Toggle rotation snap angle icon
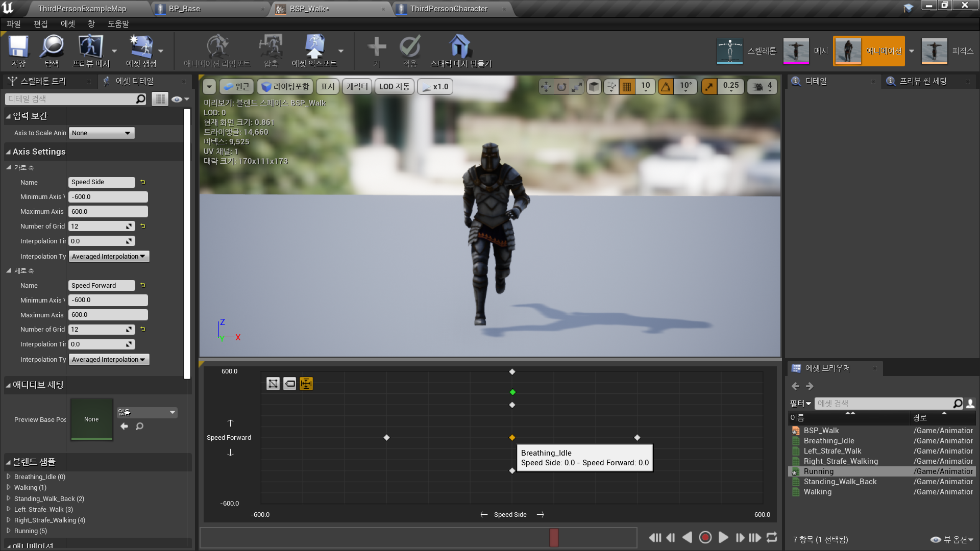 (666, 87)
